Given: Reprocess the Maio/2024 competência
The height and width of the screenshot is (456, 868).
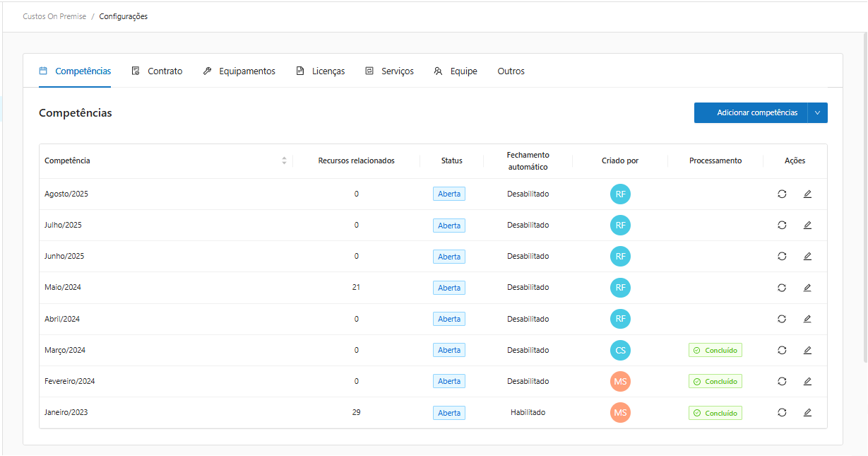Looking at the screenshot, I should tap(782, 288).
